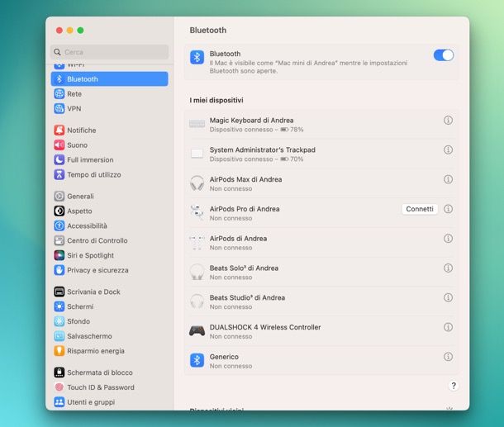504x427 pixels.
Task: Open Rete settings in sidebar
Action: pyautogui.click(x=110, y=94)
